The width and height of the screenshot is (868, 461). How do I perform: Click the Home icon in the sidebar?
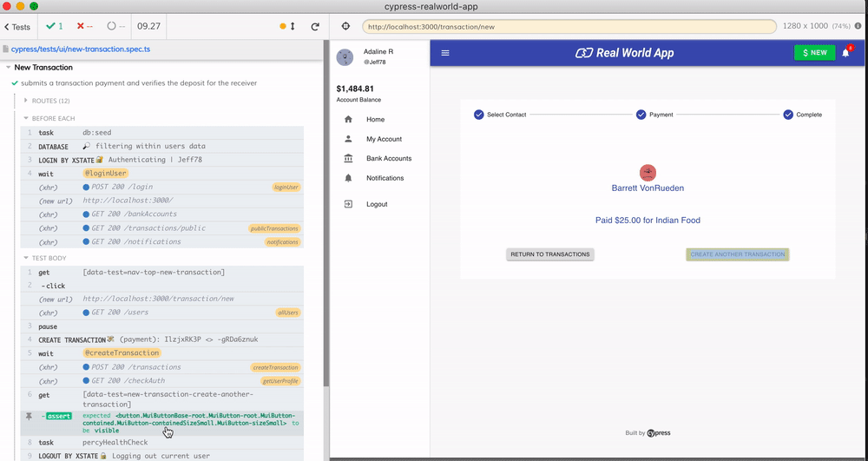pyautogui.click(x=348, y=120)
